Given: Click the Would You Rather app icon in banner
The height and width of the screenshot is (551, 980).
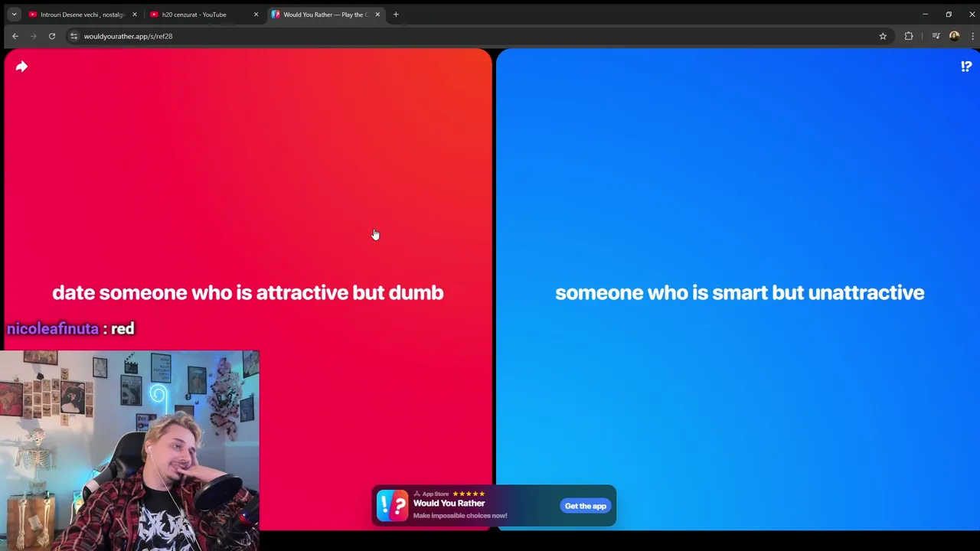Looking at the screenshot, I should coord(392,506).
